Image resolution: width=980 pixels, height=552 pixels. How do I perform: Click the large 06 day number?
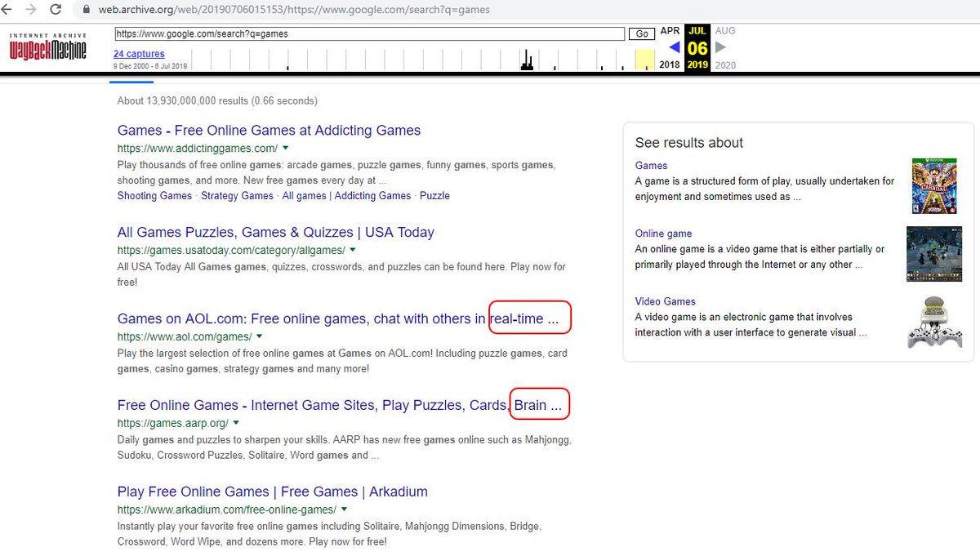[697, 48]
